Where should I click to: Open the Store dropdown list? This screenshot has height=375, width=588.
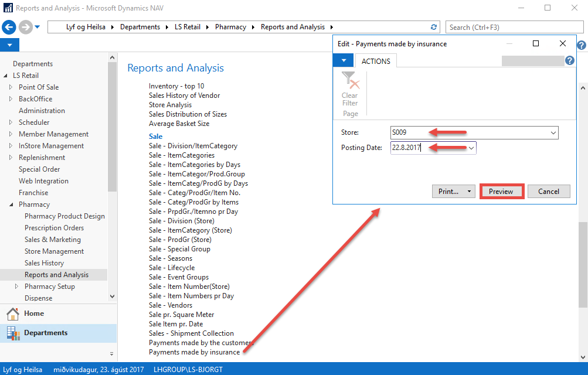[x=553, y=133]
